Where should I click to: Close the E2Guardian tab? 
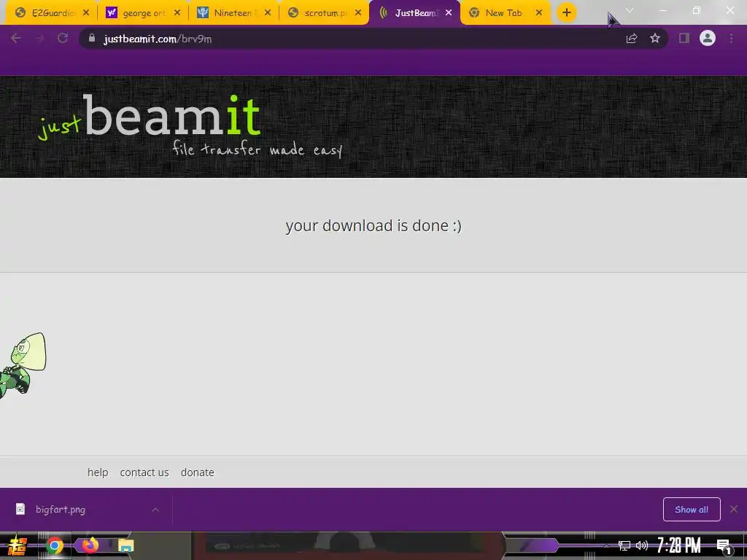click(x=86, y=13)
